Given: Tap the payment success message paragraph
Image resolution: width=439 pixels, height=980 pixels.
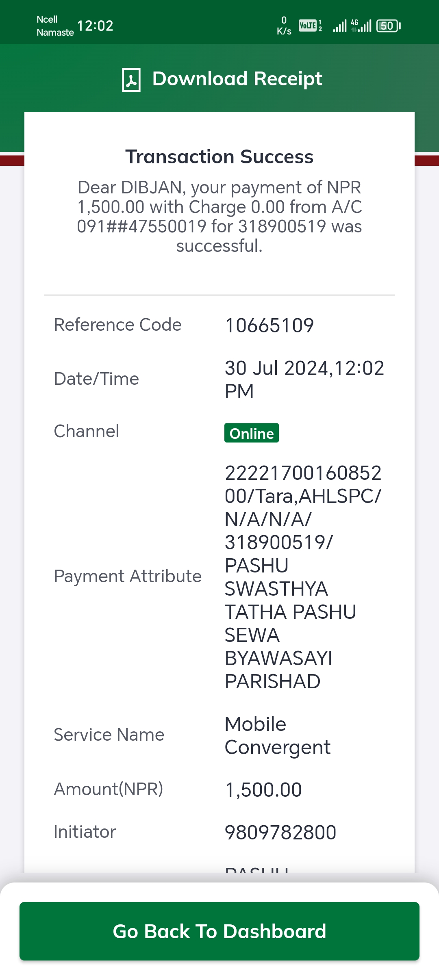Looking at the screenshot, I should pyautogui.click(x=219, y=216).
